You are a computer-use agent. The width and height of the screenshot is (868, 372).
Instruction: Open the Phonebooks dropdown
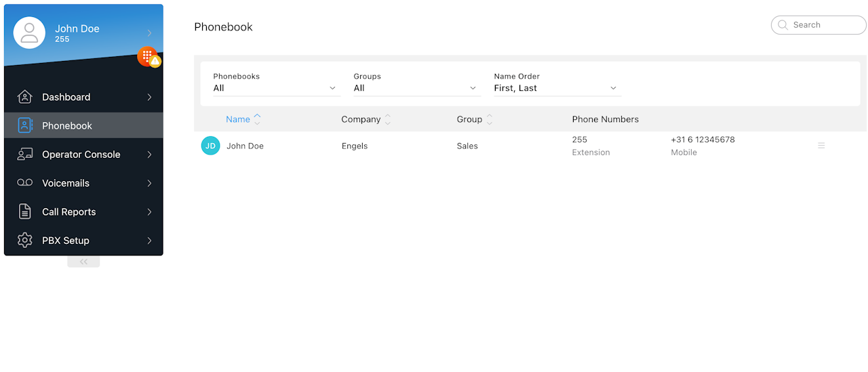pos(275,88)
